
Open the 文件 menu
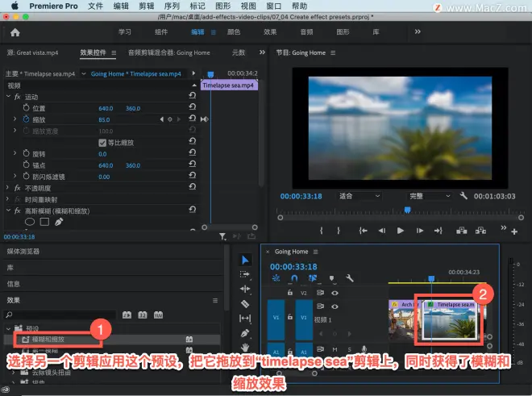(x=95, y=6)
